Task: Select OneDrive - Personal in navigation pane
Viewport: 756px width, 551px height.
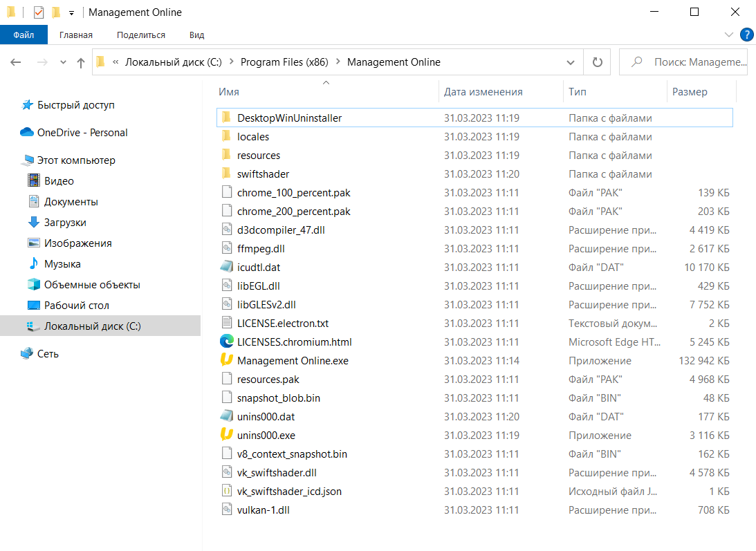Action: [x=82, y=133]
